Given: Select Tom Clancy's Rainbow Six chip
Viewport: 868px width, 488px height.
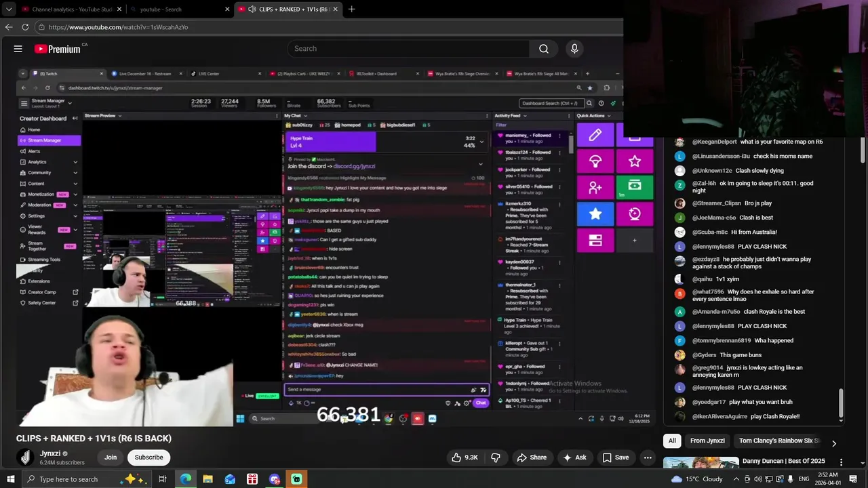Looking at the screenshot, I should (778, 441).
